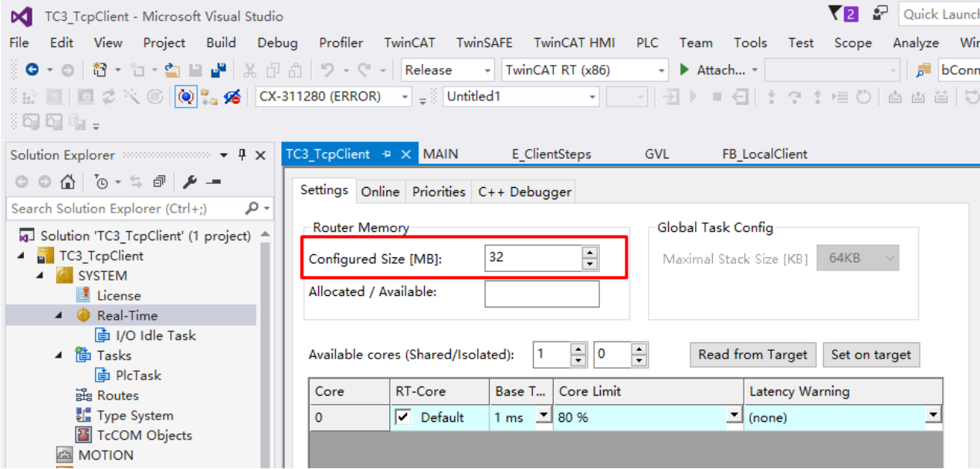Image resolution: width=980 pixels, height=469 pixels.
Task: Collapse the Tasks tree node
Action: coord(59,355)
